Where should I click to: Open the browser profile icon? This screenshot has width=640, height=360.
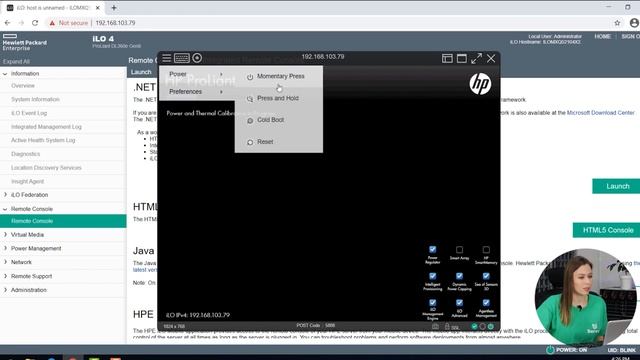[x=634, y=23]
